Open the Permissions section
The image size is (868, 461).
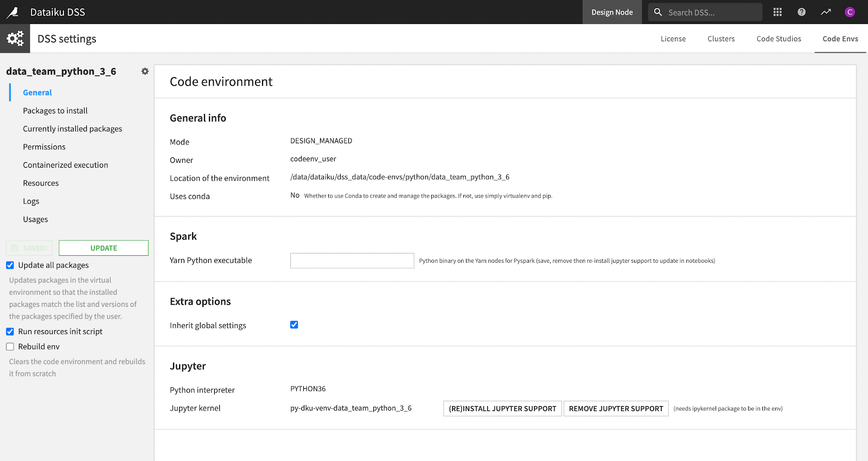click(x=44, y=147)
